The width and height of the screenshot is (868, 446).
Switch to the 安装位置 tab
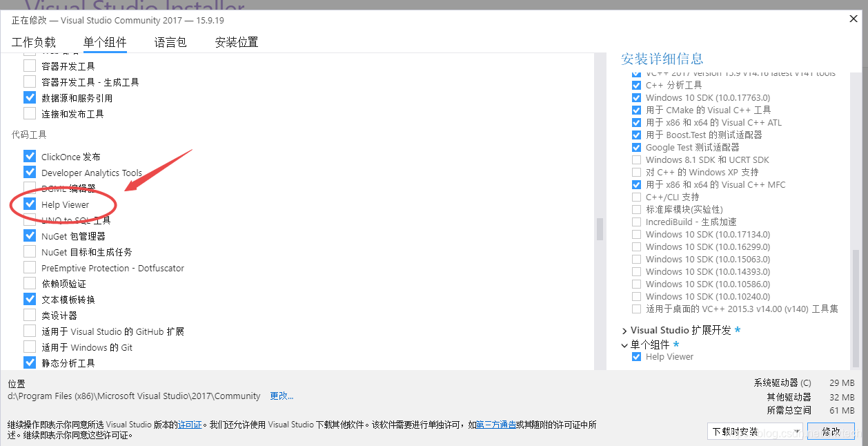pyautogui.click(x=235, y=42)
